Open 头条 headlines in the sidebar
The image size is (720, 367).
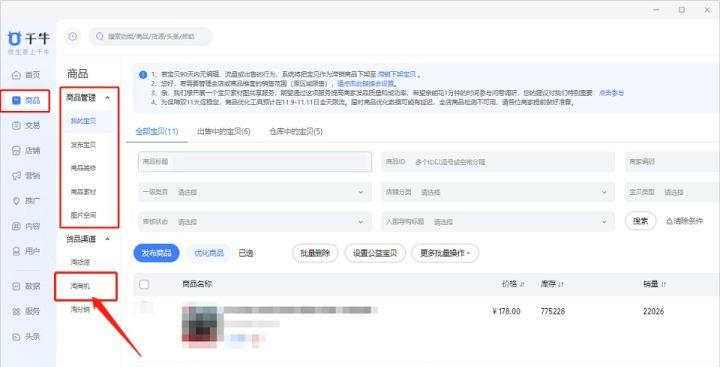click(26, 337)
